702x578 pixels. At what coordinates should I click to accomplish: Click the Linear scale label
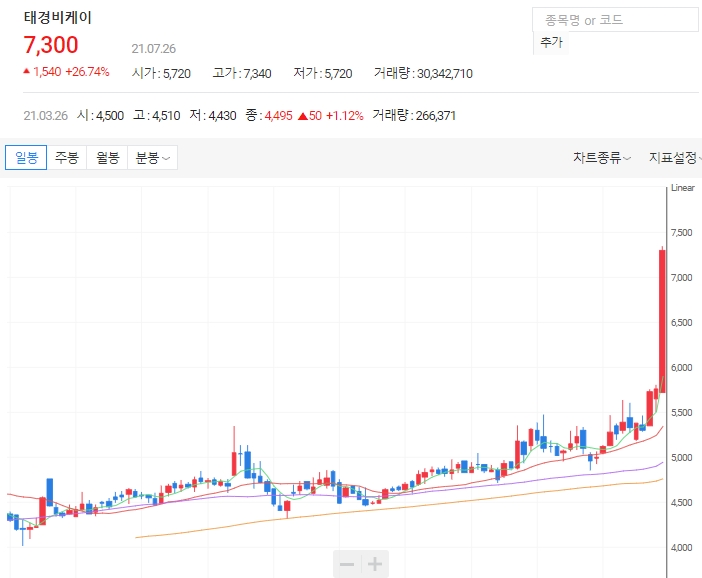[683, 188]
